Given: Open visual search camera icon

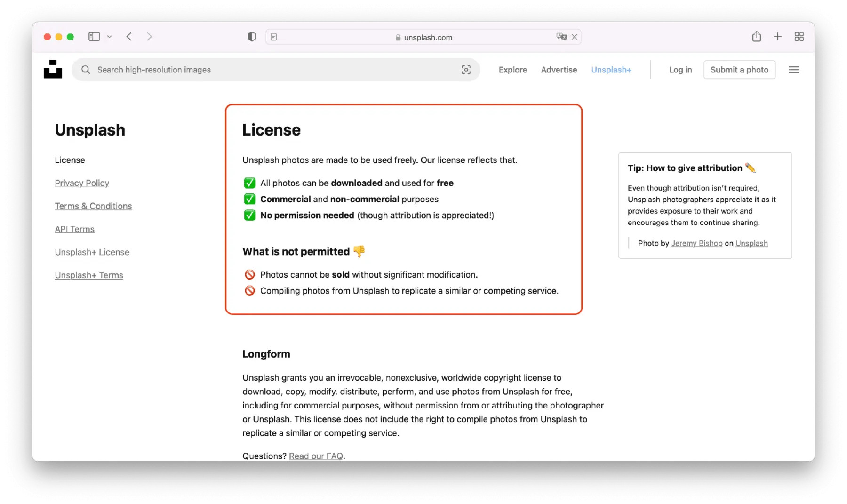Looking at the screenshot, I should [466, 70].
